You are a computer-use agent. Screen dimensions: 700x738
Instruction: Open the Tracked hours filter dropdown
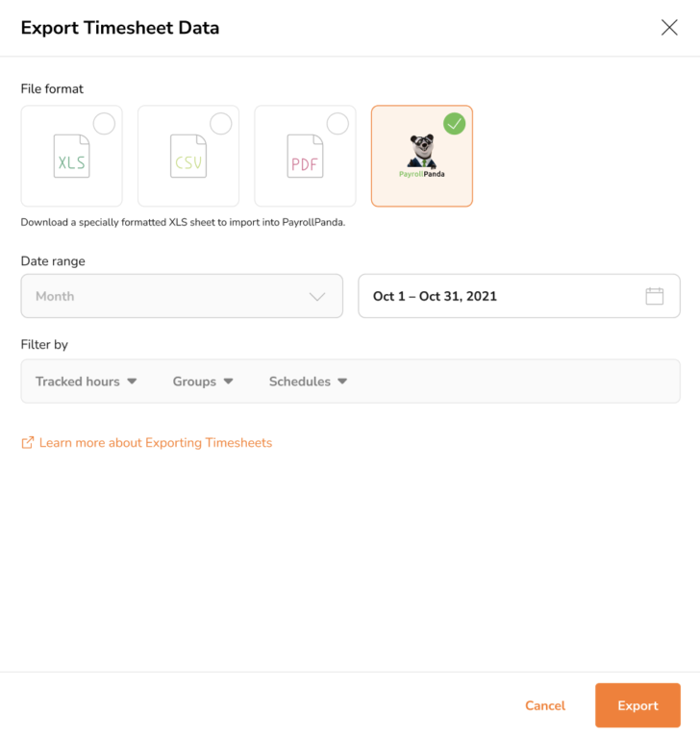pyautogui.click(x=87, y=381)
